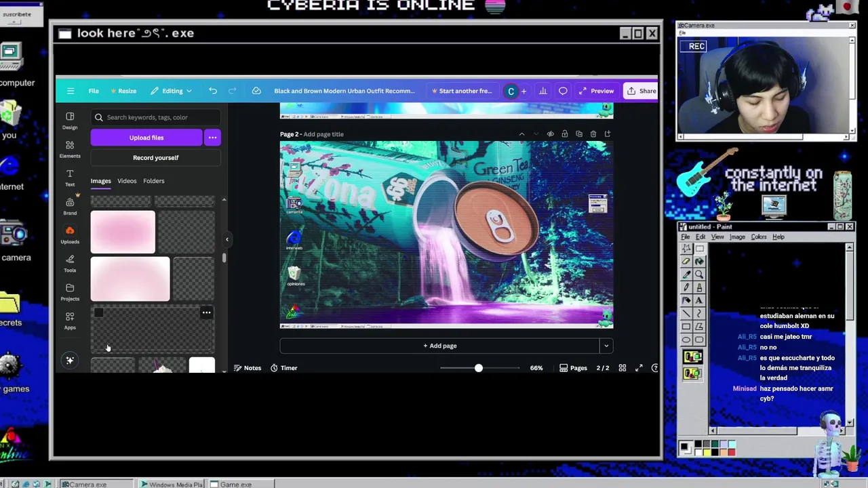
Task: Select Eraser tool in Paint window
Action: (686, 261)
